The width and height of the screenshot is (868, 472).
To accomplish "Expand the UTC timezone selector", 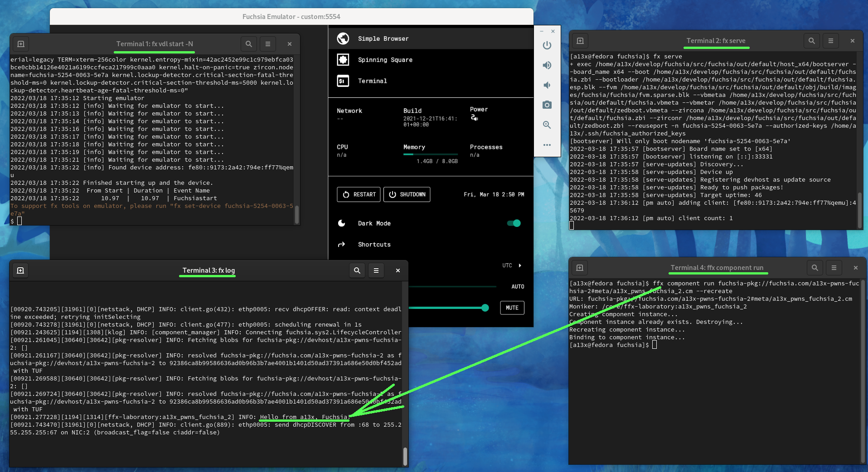I will click(511, 265).
